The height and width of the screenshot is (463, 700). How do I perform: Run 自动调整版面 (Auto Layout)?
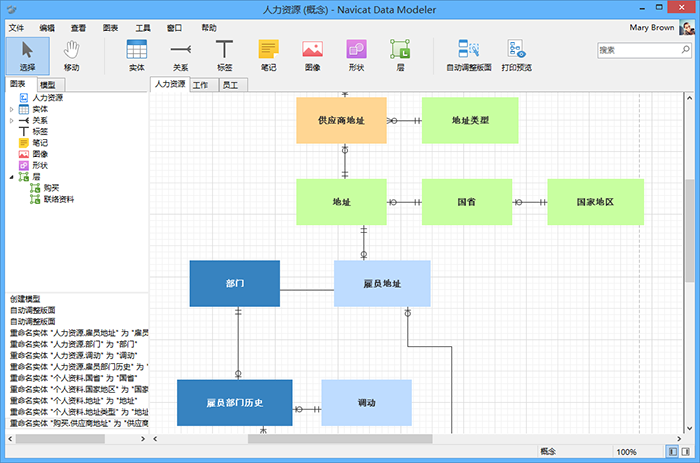(469, 56)
